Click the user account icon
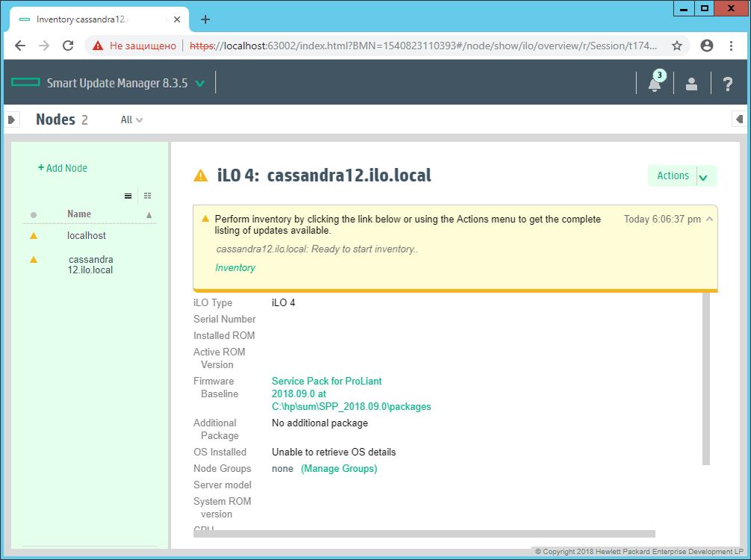 coord(691,84)
